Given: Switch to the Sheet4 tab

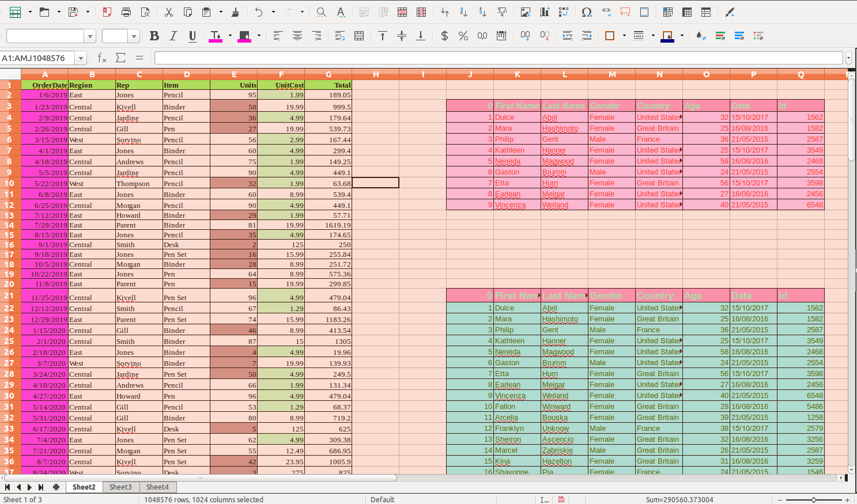Looking at the screenshot, I should coord(157,487).
